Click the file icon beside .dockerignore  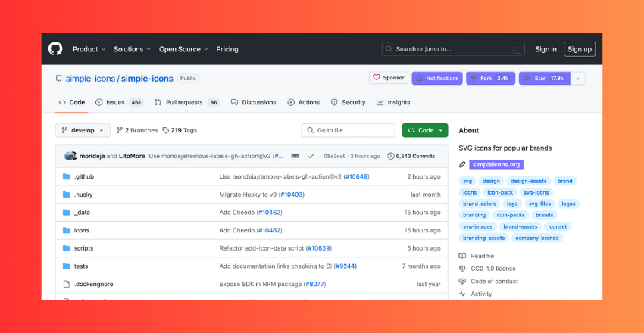66,285
